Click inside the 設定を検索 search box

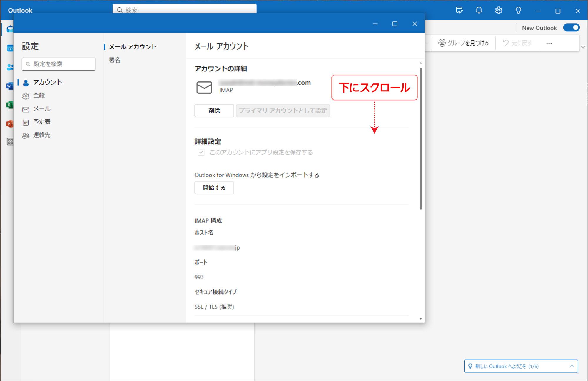click(58, 64)
